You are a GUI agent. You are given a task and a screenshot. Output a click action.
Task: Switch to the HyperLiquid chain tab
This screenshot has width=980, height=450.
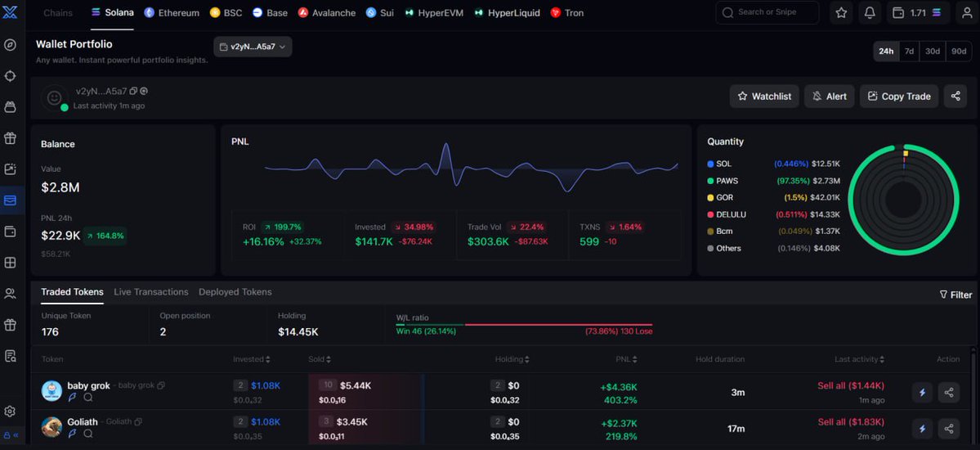click(507, 12)
